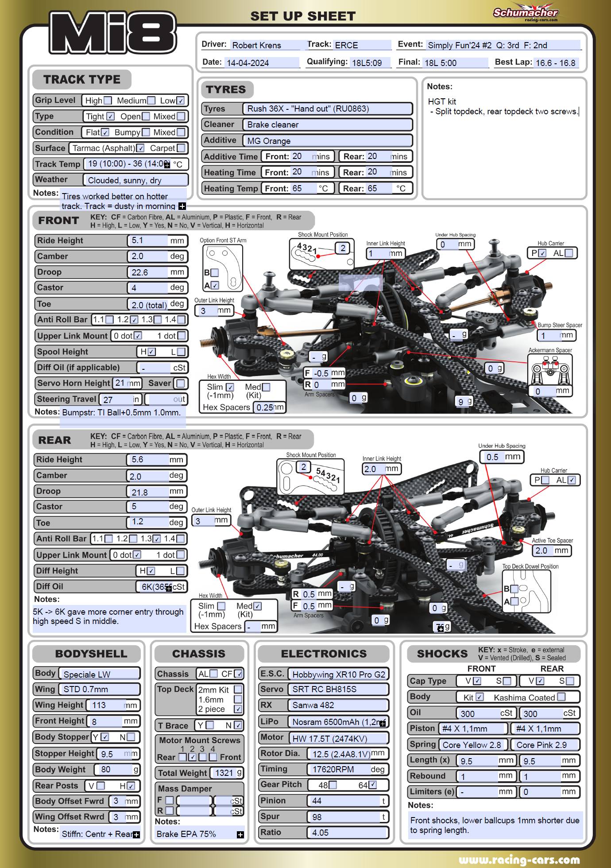Click the front Shock Mount Position diagram
The image size is (611, 868).
(322, 254)
